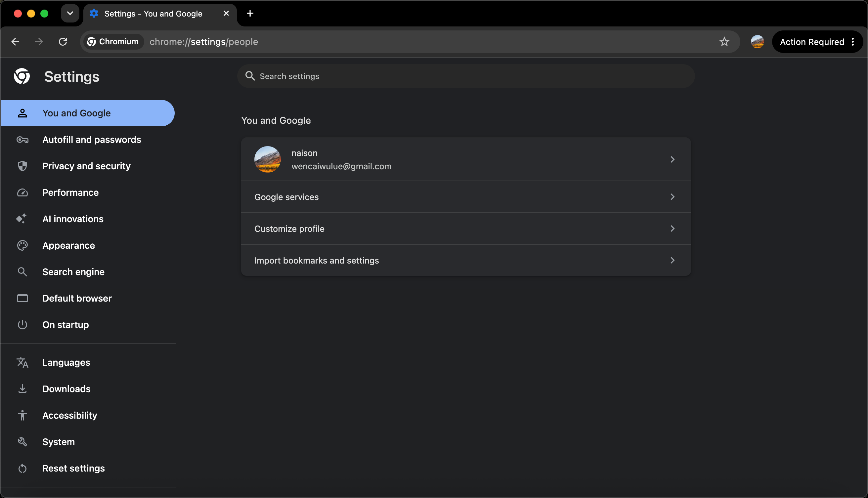This screenshot has height=498, width=868.
Task: Click the palette icon for Appearance
Action: click(x=22, y=245)
